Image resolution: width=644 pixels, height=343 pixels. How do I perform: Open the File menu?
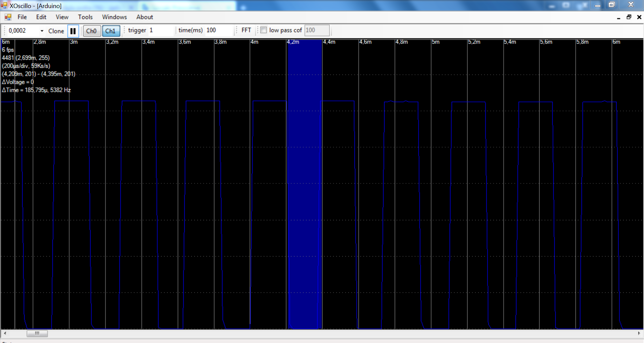(x=22, y=17)
